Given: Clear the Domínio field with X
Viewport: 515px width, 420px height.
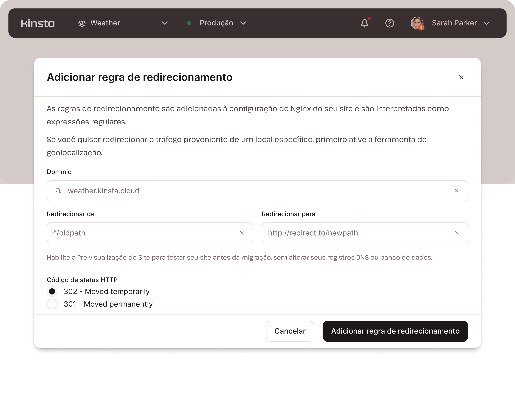Looking at the screenshot, I should click(456, 191).
